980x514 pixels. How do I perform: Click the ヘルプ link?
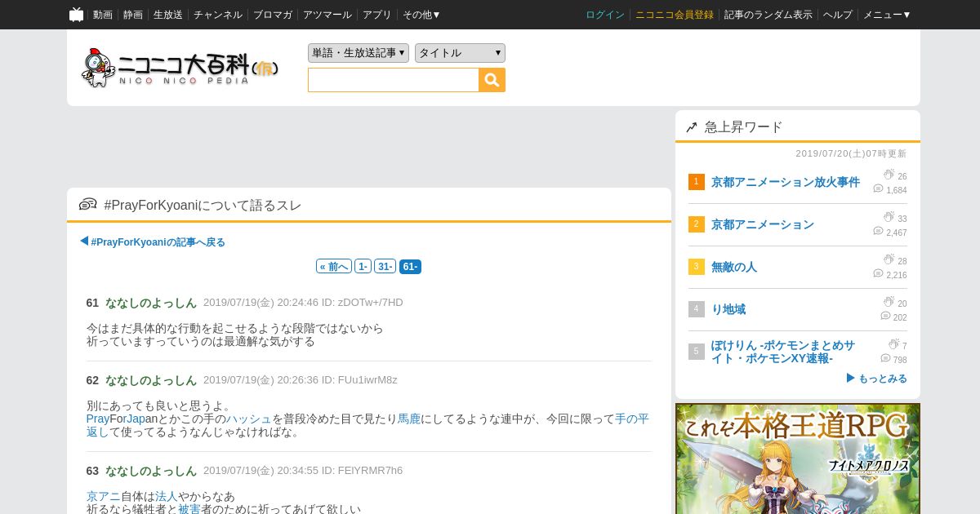[x=838, y=15]
